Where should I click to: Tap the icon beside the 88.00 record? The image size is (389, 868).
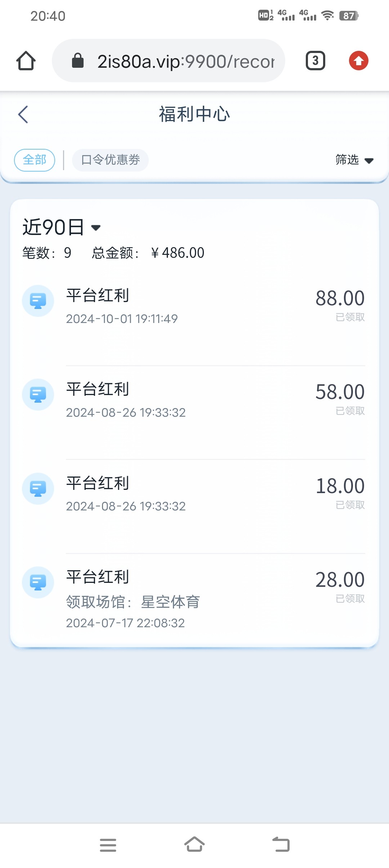[38, 301]
